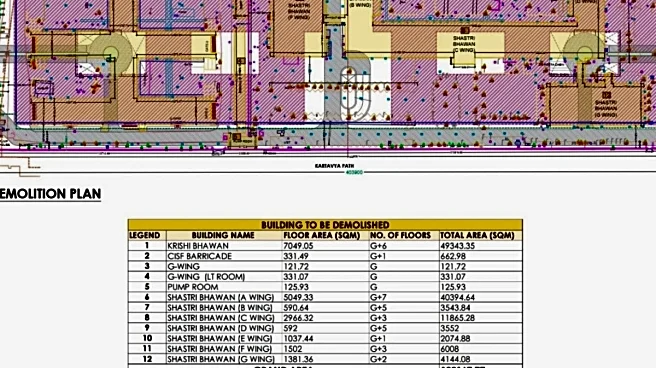The width and height of the screenshot is (656, 368).
Task: Click total area value '4144.08'
Action: point(456,359)
